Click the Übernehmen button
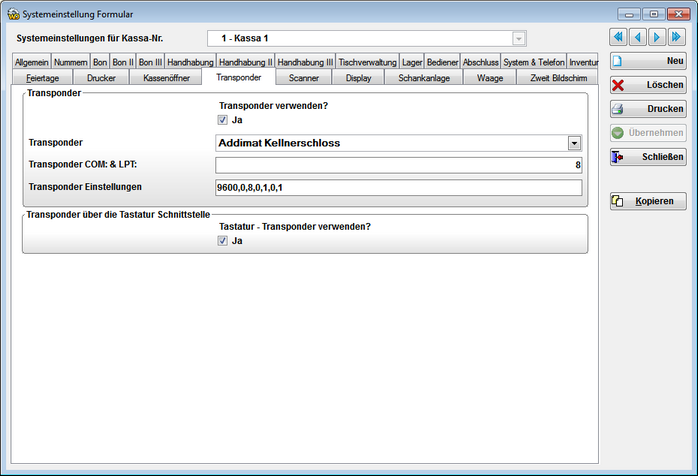The height and width of the screenshot is (476, 698). click(x=648, y=133)
